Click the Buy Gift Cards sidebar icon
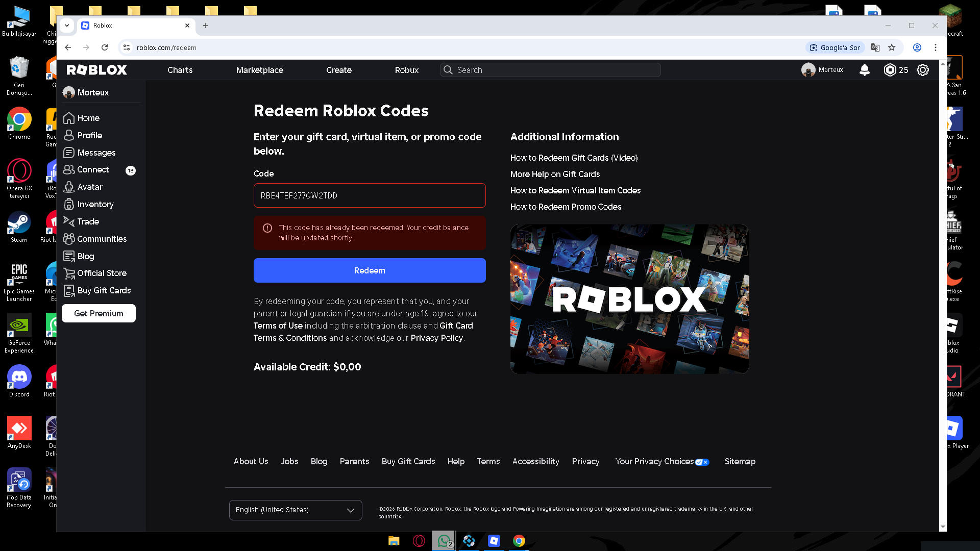Viewport: 980px width, 551px height. [69, 291]
